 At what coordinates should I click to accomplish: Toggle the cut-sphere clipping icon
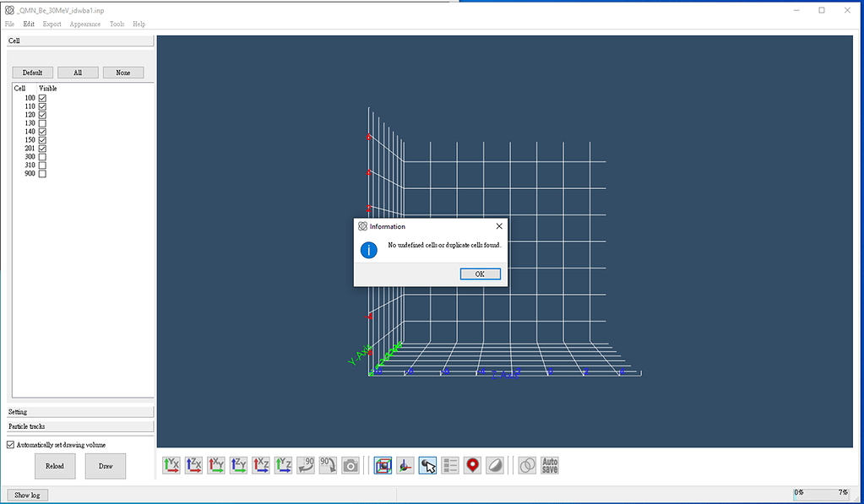pyautogui.click(x=495, y=465)
